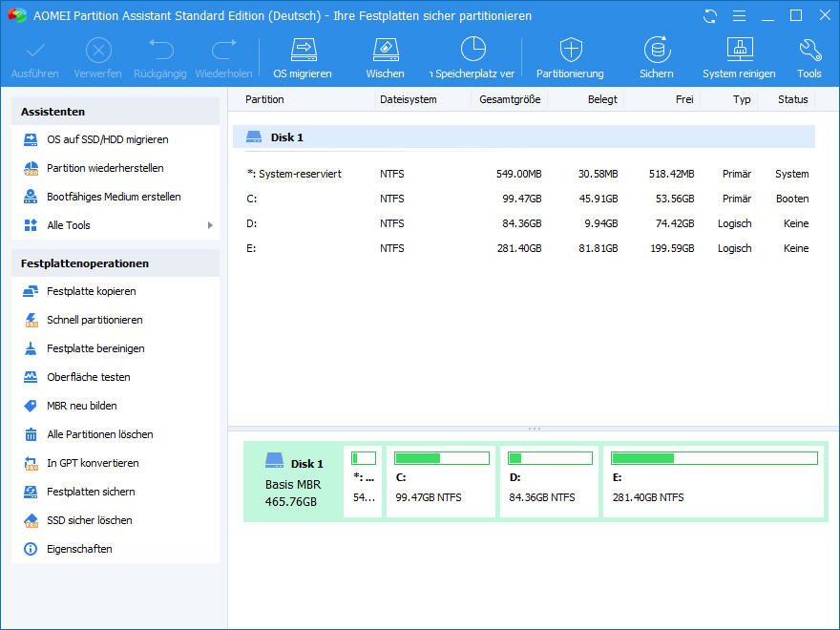Click OS auf SSD/HDD migrieren
This screenshot has height=630, width=840.
107,139
